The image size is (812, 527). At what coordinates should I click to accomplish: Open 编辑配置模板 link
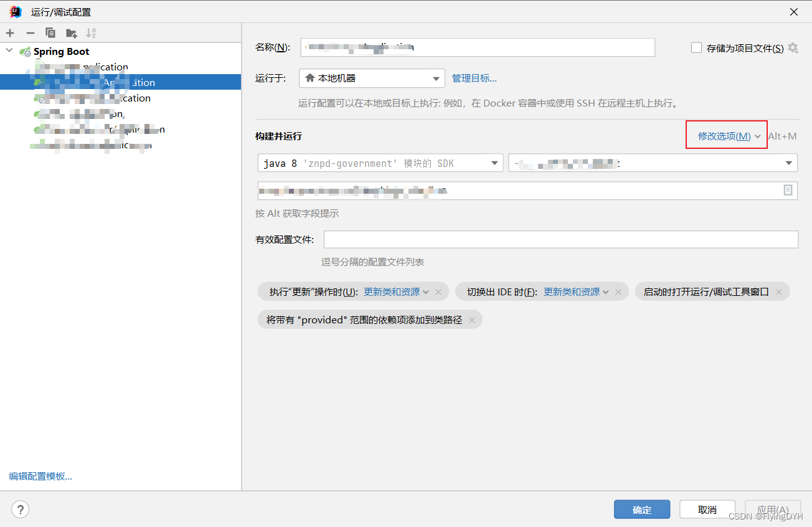(x=40, y=477)
